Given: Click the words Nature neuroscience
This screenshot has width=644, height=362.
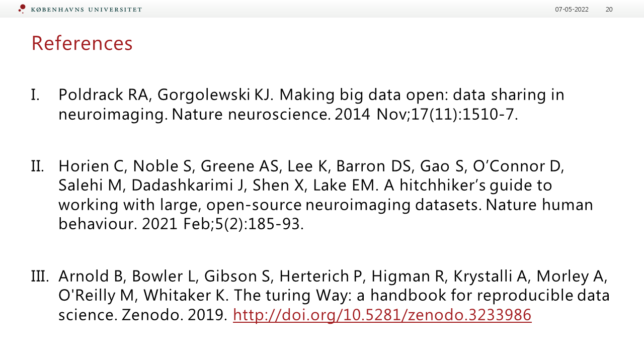Looking at the screenshot, I should coord(251,115).
